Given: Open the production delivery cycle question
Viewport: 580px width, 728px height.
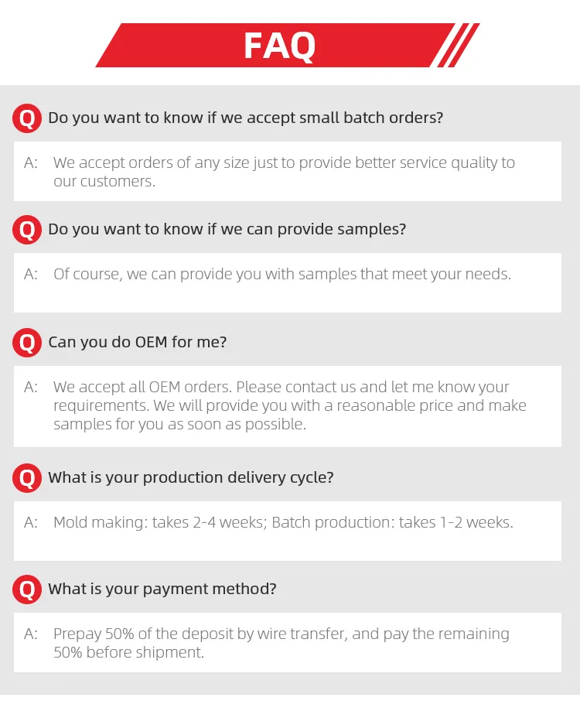Looking at the screenshot, I should click(190, 478).
